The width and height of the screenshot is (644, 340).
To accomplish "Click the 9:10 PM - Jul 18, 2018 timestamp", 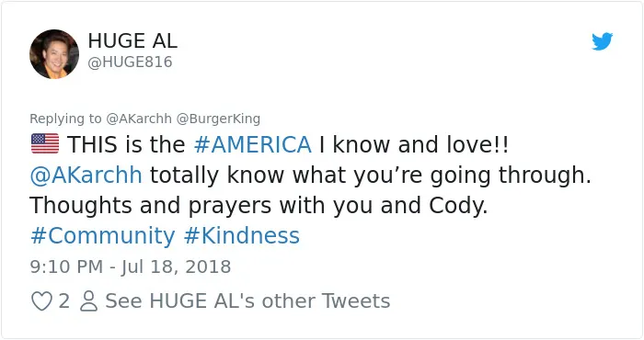I will click(131, 267).
